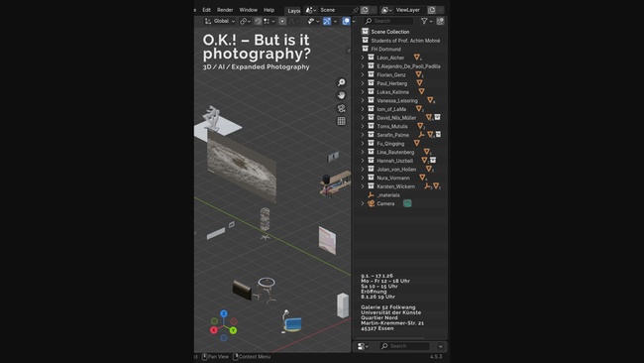The height and width of the screenshot is (363, 644).
Task: Switch orthographic/perspective via grid icon
Action: point(341,121)
